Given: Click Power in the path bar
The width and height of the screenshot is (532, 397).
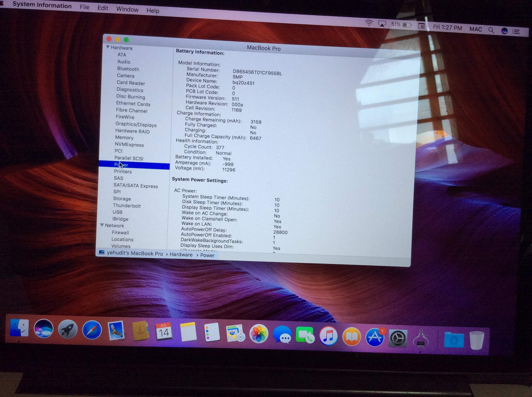Looking at the screenshot, I should coord(207,255).
